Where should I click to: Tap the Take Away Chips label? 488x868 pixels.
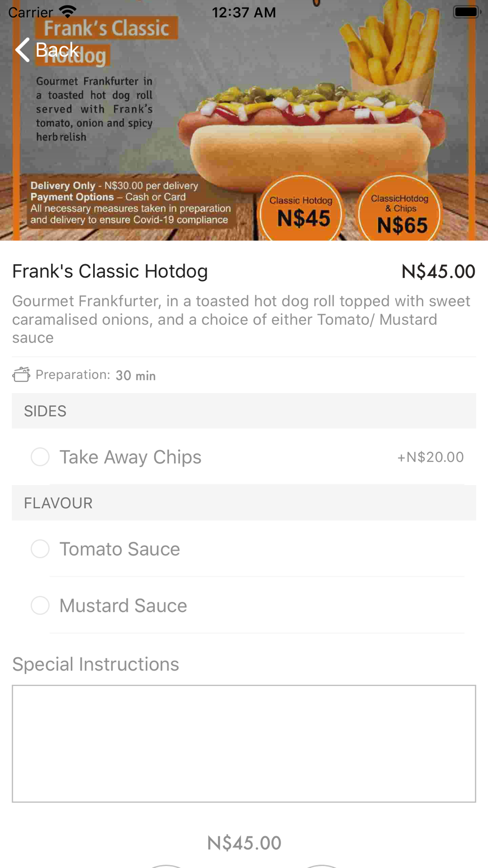[130, 457]
